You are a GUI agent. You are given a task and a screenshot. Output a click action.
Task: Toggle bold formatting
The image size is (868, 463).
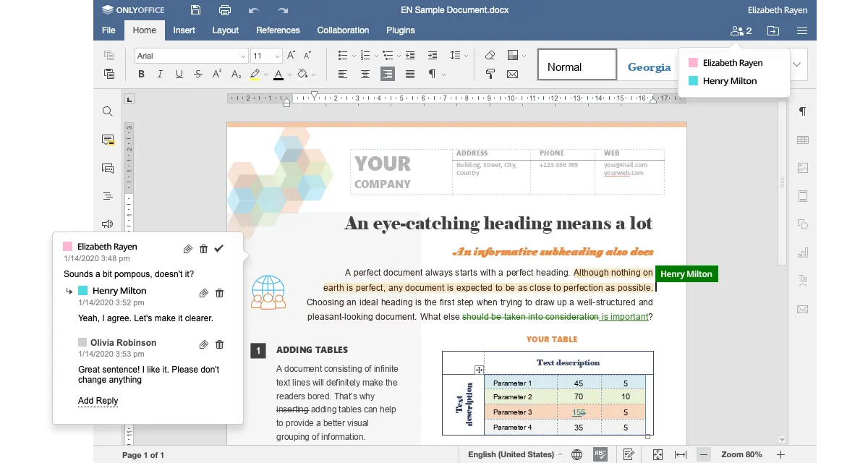point(142,74)
